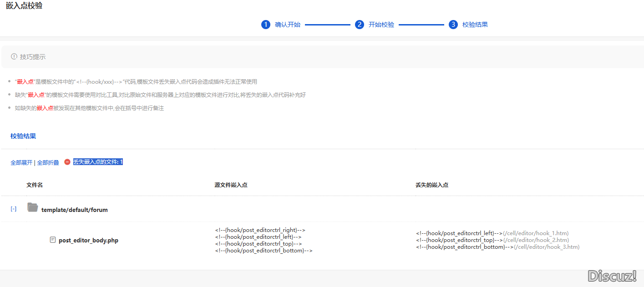Select the 校验结果 step label

tap(475, 25)
